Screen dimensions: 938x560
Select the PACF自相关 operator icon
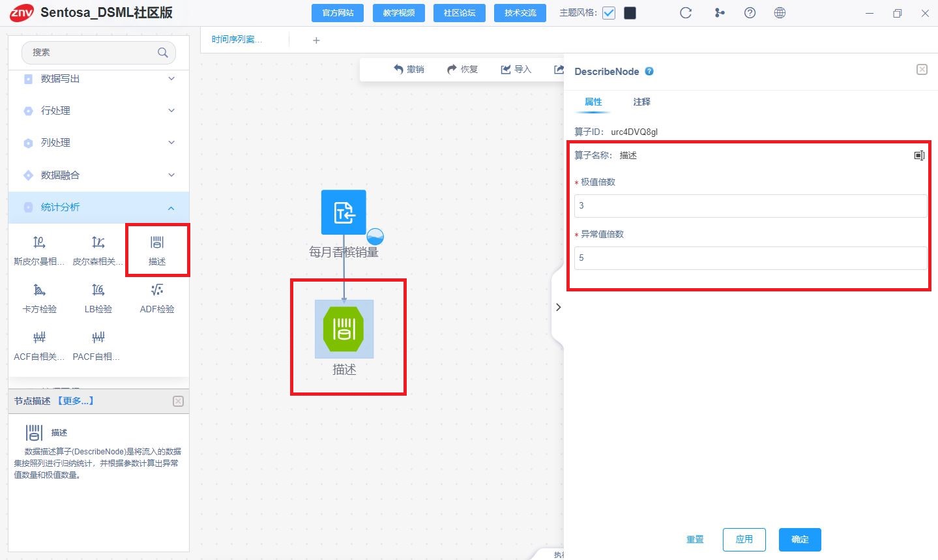pyautogui.click(x=98, y=338)
